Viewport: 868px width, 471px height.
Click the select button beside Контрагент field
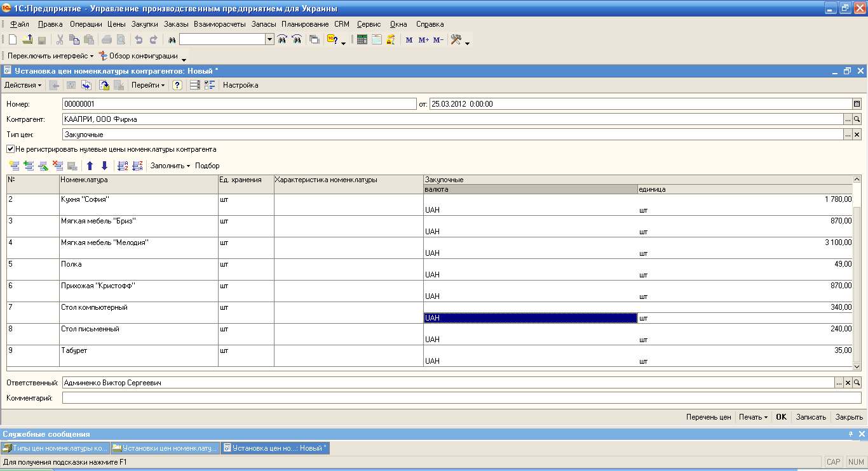[848, 119]
